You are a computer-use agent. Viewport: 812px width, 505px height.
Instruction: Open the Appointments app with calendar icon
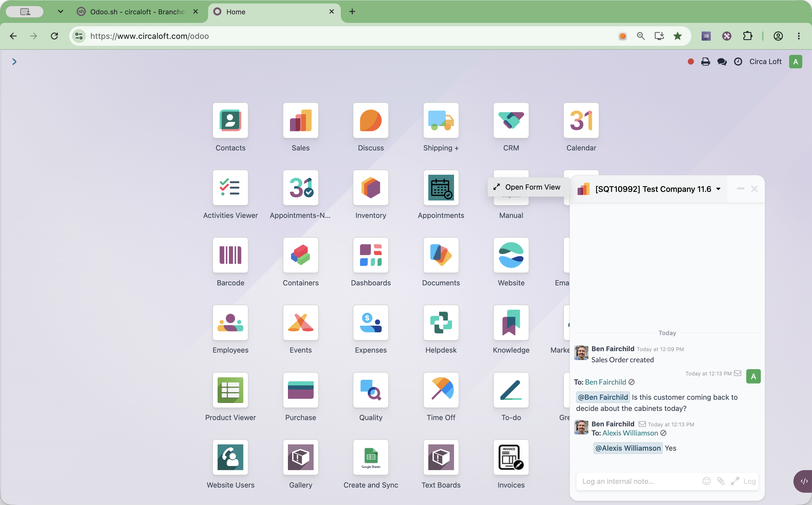pos(441,188)
